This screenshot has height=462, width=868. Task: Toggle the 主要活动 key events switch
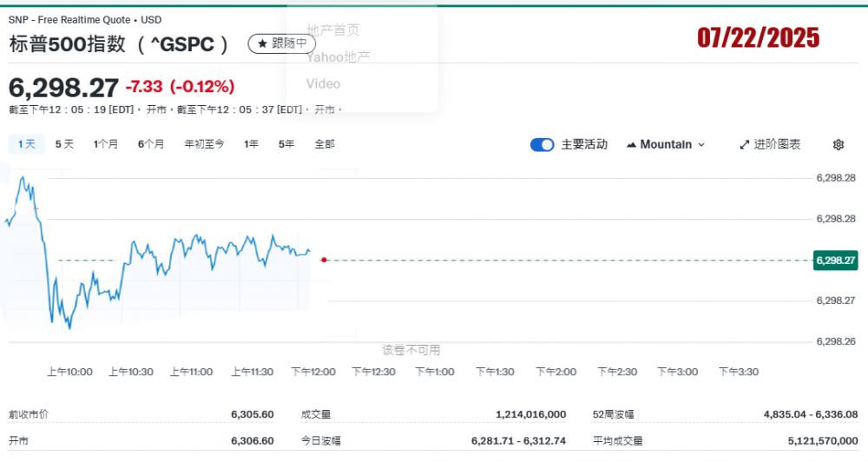click(x=542, y=145)
